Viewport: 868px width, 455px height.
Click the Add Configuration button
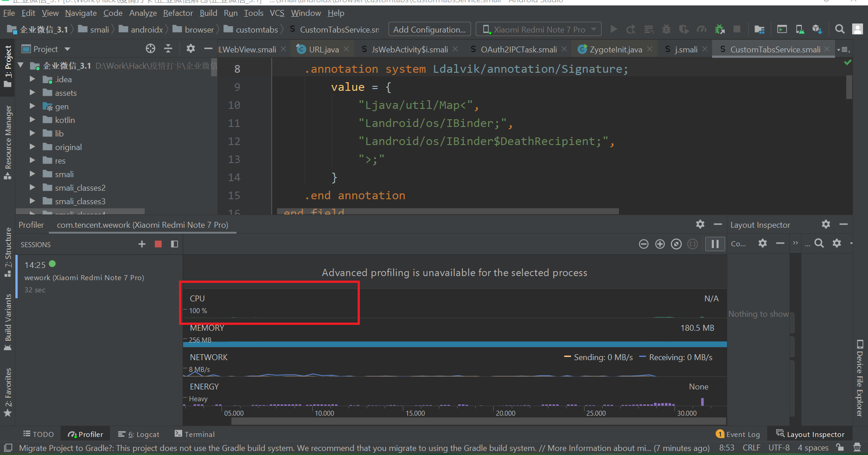coord(429,29)
